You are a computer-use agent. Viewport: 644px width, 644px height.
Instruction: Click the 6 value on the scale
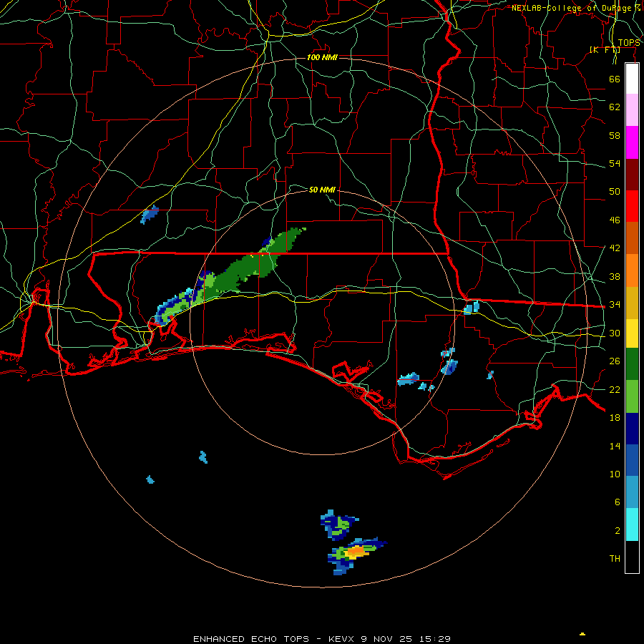pyautogui.click(x=618, y=502)
